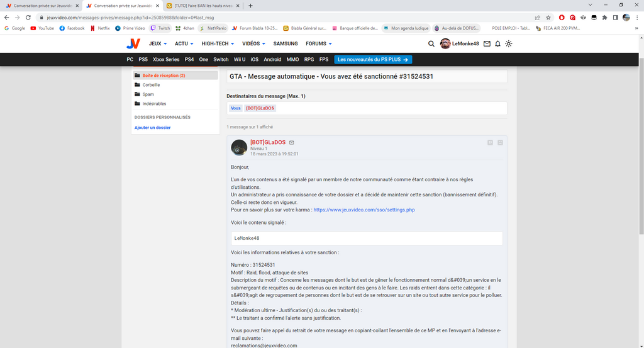Open a new browser tab
644x348 pixels.
pos(250,6)
